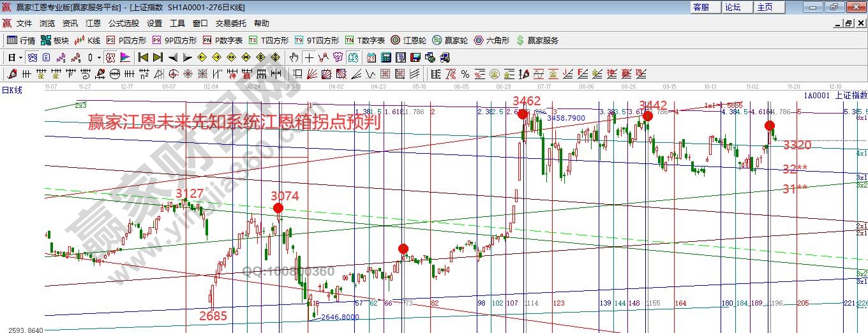Open the 公式选股 menu
868x333 pixels.
pos(124,24)
